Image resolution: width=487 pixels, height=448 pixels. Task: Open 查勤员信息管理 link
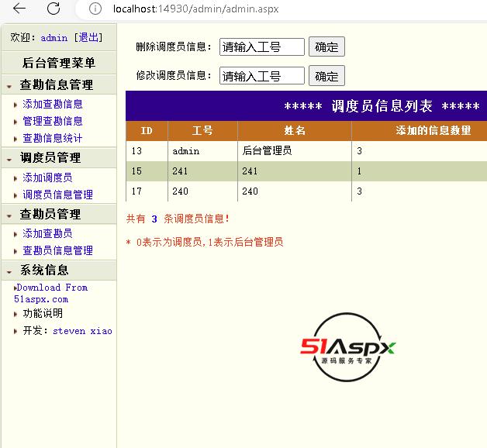57,250
